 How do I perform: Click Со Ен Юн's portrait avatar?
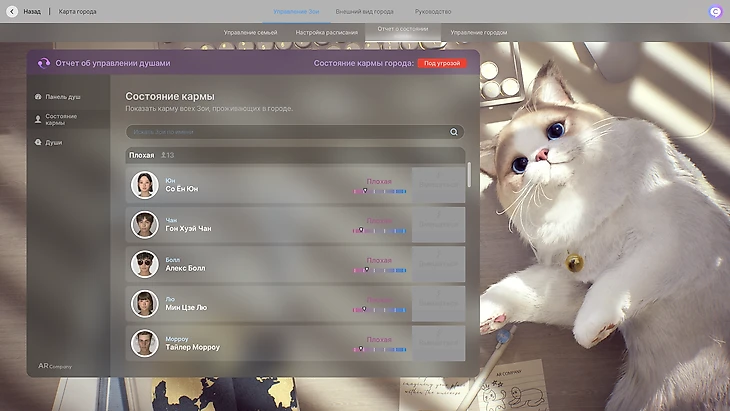pos(145,185)
